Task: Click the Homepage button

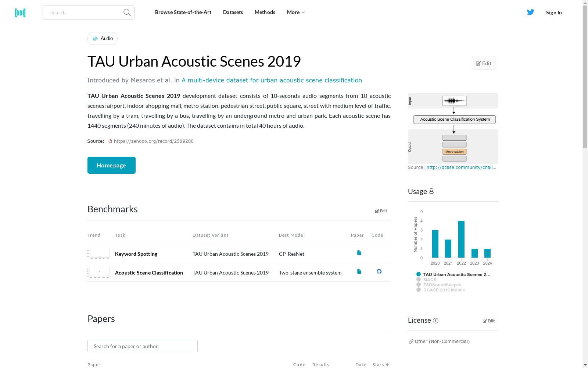Action: pos(111,165)
